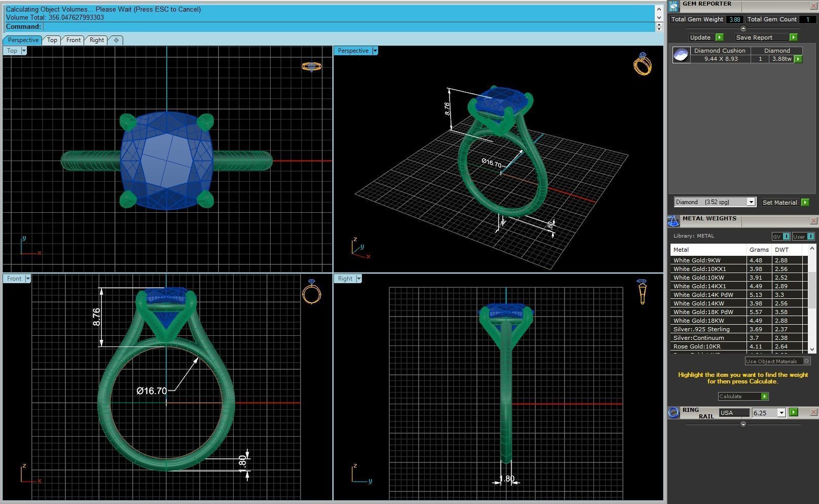
Task: Expand Ring Rail panel with down-arrow handle
Action: (x=743, y=424)
